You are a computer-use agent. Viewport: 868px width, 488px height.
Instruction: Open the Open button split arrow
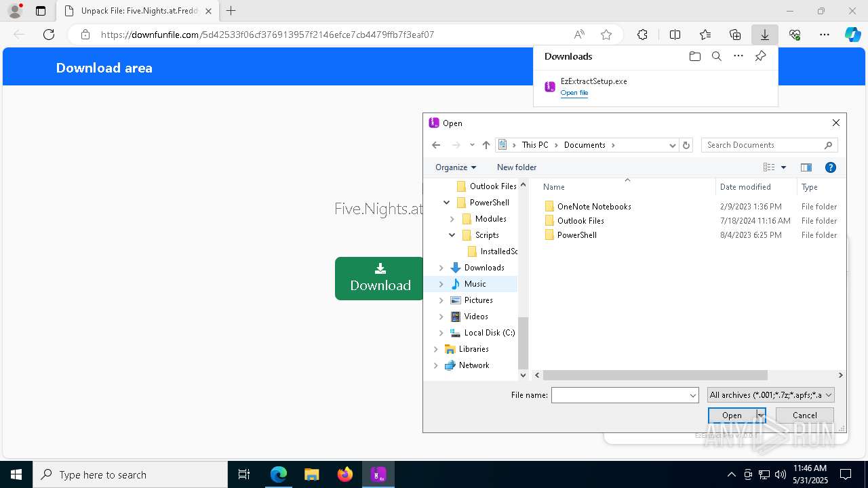coord(761,415)
